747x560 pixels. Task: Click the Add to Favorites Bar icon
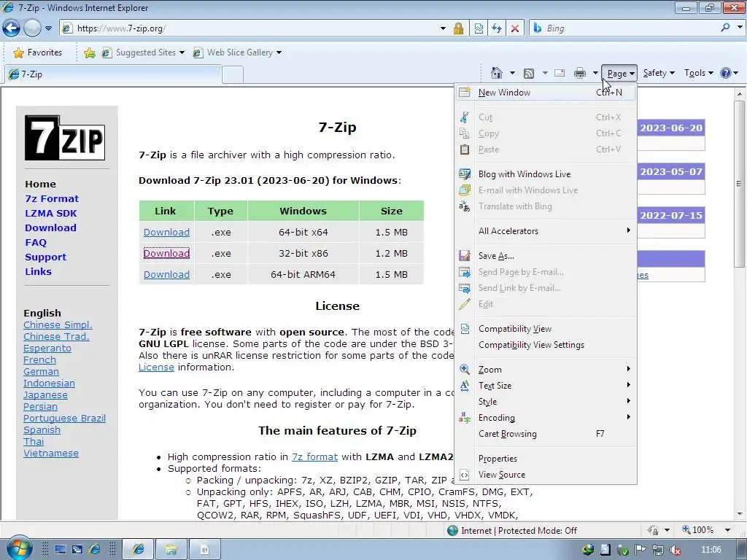coord(89,52)
